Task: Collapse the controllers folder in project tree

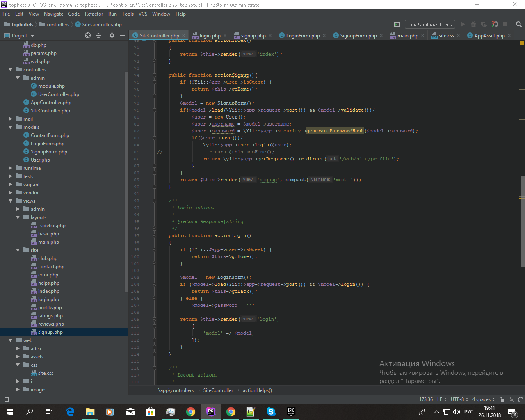Action: point(11,70)
